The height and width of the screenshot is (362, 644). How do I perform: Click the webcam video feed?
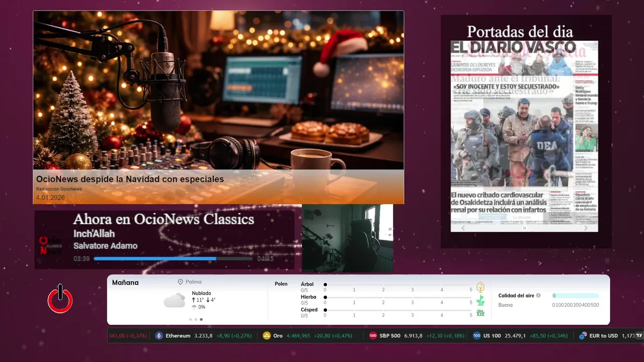tap(348, 238)
